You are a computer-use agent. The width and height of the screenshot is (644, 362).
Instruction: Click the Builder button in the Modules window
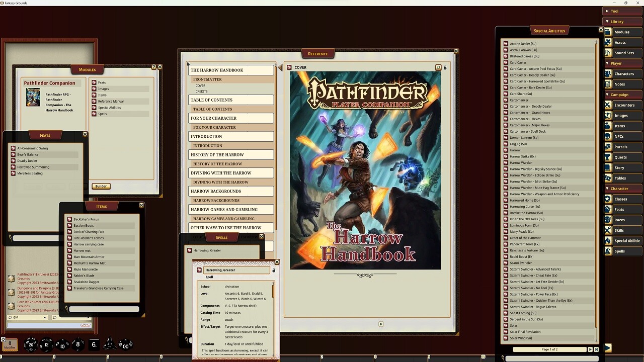click(x=101, y=186)
